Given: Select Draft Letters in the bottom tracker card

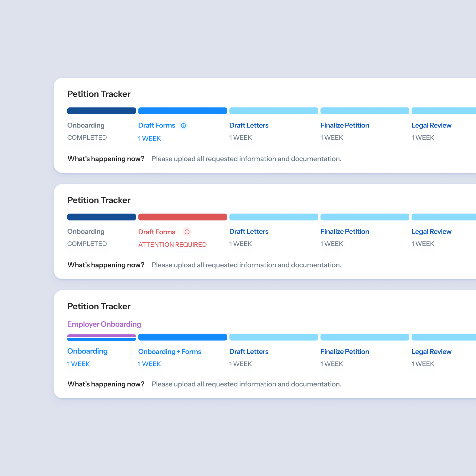Looking at the screenshot, I should [249, 352].
